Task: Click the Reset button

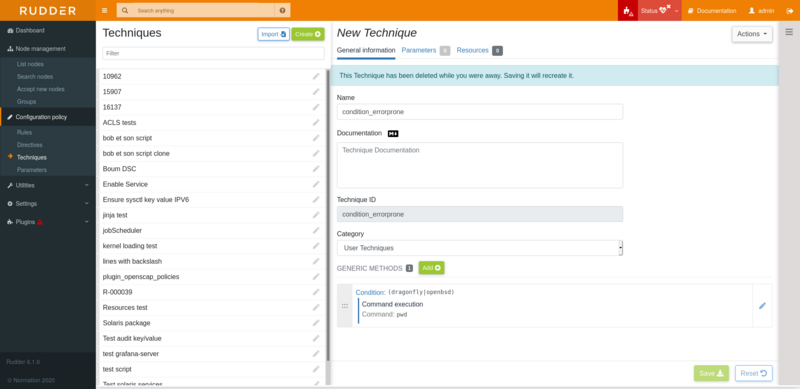Action: coord(754,373)
